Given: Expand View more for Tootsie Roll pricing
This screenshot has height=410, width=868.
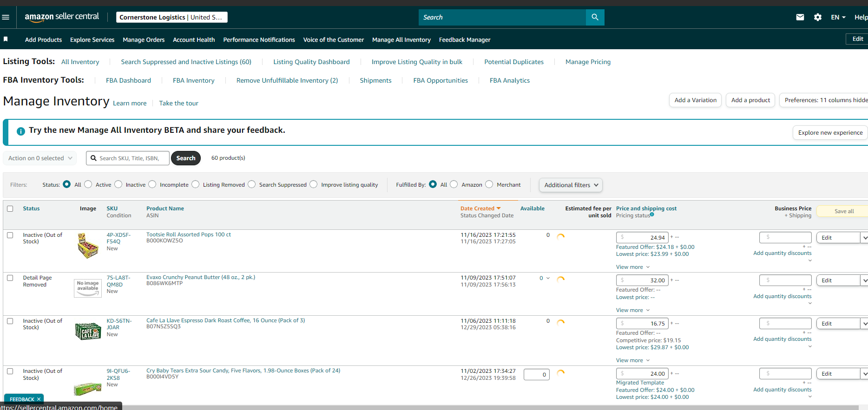Looking at the screenshot, I should 633,267.
